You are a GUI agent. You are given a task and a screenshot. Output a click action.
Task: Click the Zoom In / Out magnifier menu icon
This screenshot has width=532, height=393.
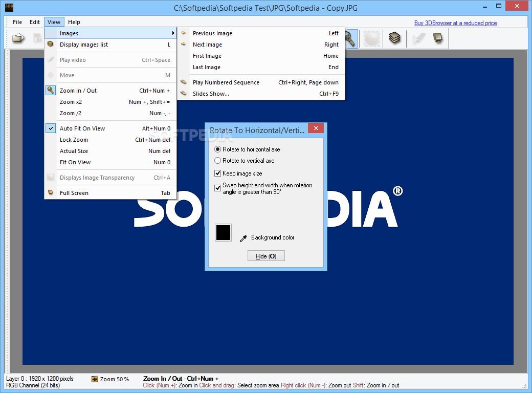[51, 90]
